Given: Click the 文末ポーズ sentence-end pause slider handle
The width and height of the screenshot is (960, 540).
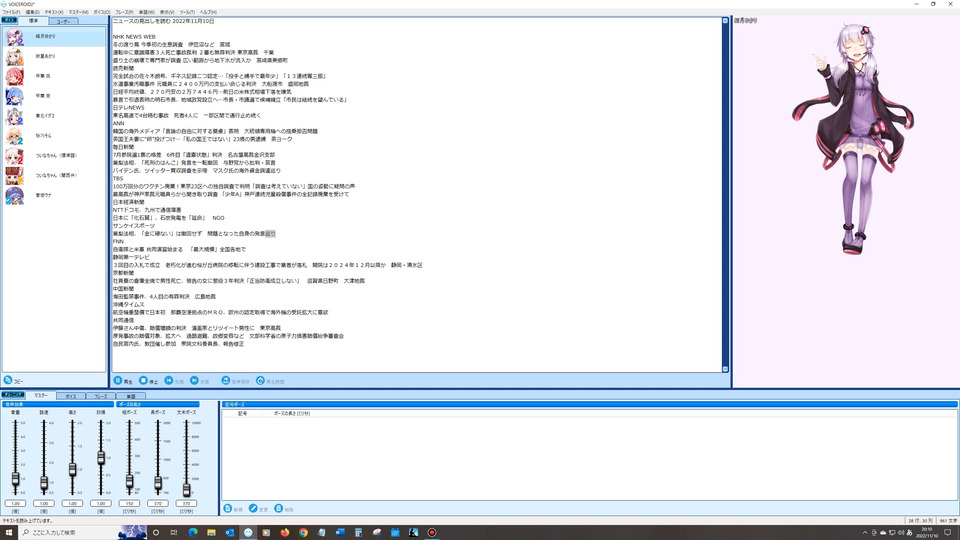Looking at the screenshot, I should click(x=186, y=489).
